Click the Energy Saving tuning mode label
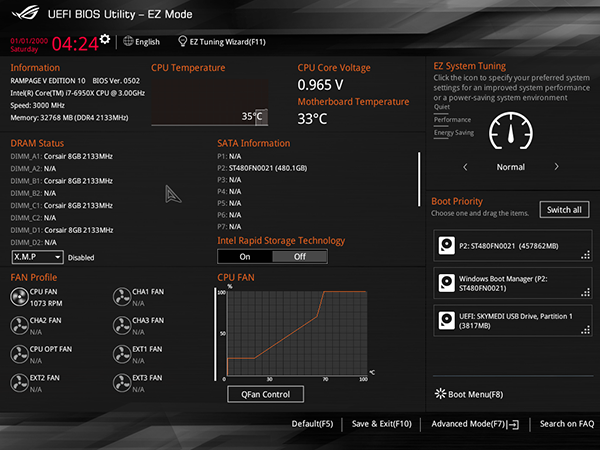This screenshot has height=450, width=600. point(454,132)
